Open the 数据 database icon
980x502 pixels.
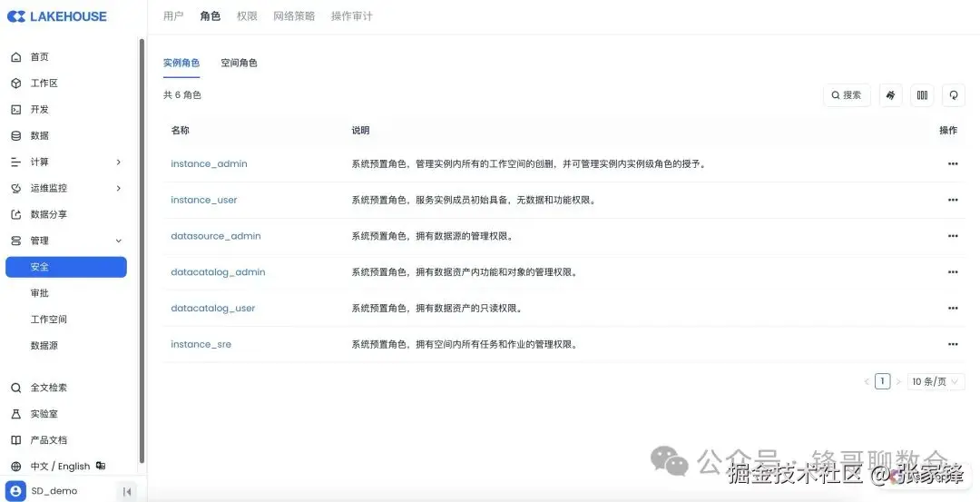[x=16, y=135]
